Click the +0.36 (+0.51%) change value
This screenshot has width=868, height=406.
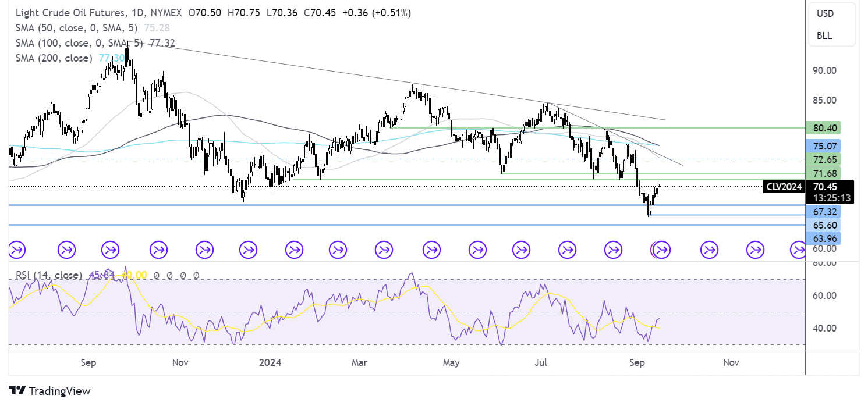pyautogui.click(x=378, y=13)
